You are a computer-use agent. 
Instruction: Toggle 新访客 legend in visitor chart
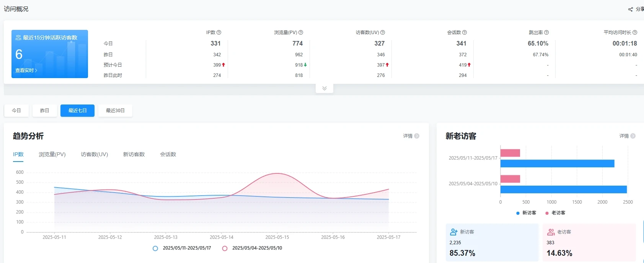tap(518, 213)
